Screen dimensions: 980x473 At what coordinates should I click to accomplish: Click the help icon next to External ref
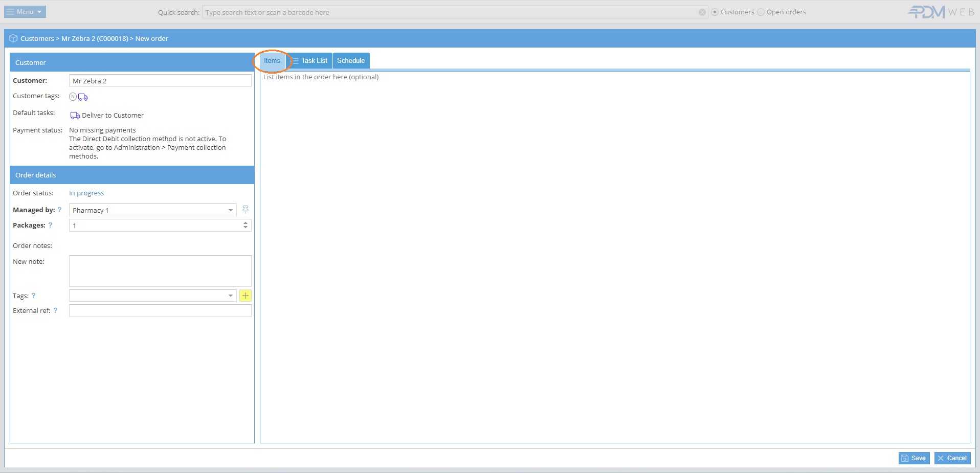point(55,310)
